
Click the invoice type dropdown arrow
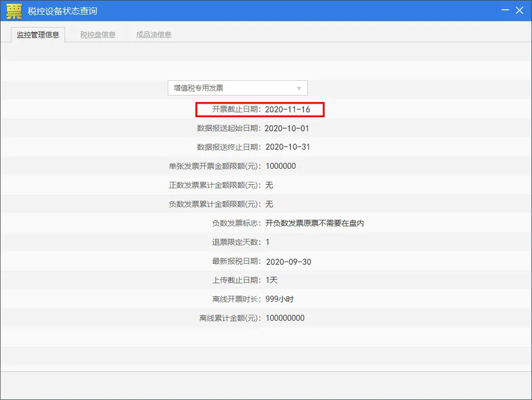pyautogui.click(x=299, y=88)
